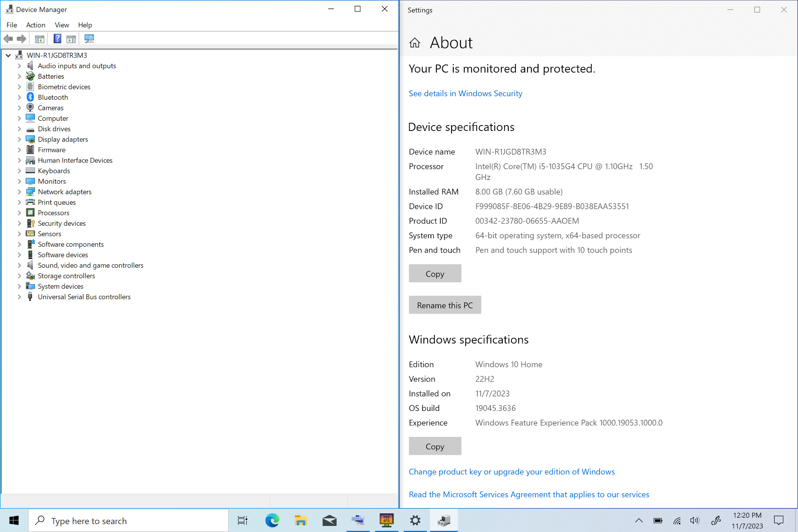This screenshot has width=798, height=532.
Task: Open Mail app from the taskbar
Action: pos(329,521)
